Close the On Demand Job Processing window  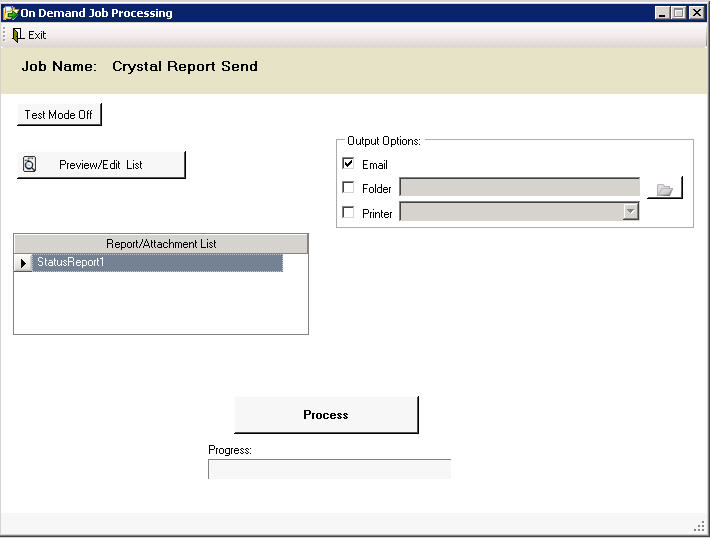click(696, 13)
